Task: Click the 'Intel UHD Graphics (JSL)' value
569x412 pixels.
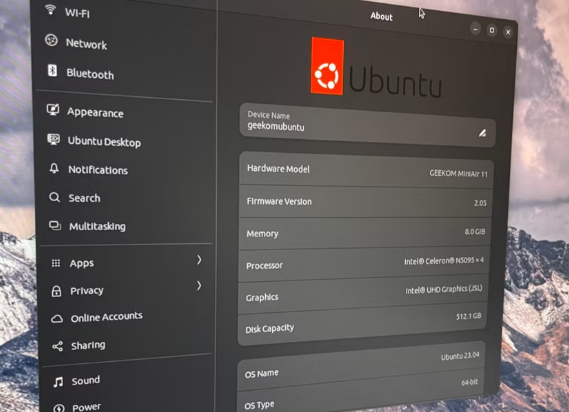Action: 444,289
